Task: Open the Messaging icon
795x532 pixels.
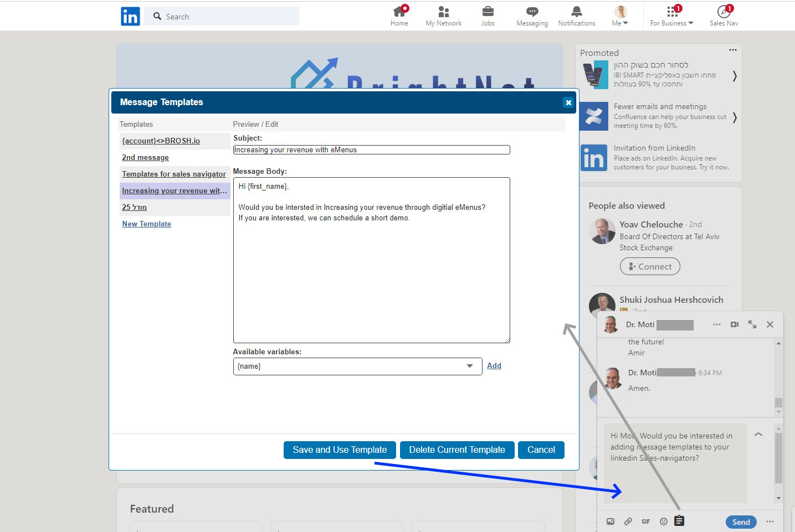Action: tap(532, 17)
